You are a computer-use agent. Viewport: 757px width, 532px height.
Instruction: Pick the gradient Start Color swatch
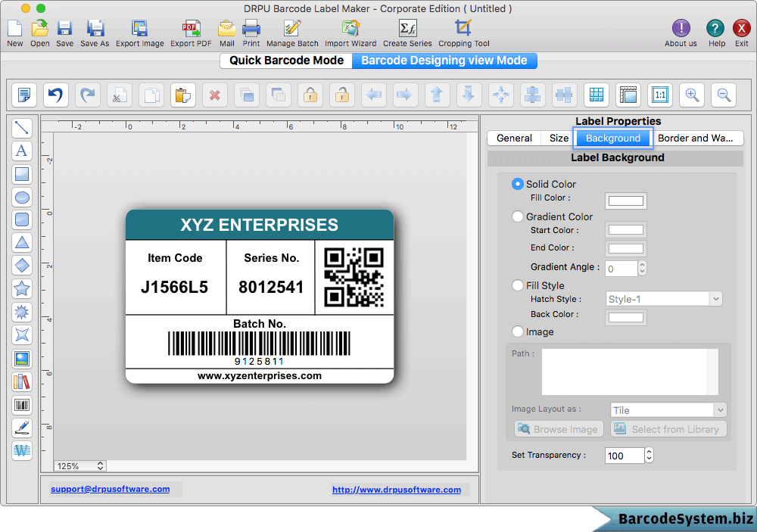(x=626, y=230)
